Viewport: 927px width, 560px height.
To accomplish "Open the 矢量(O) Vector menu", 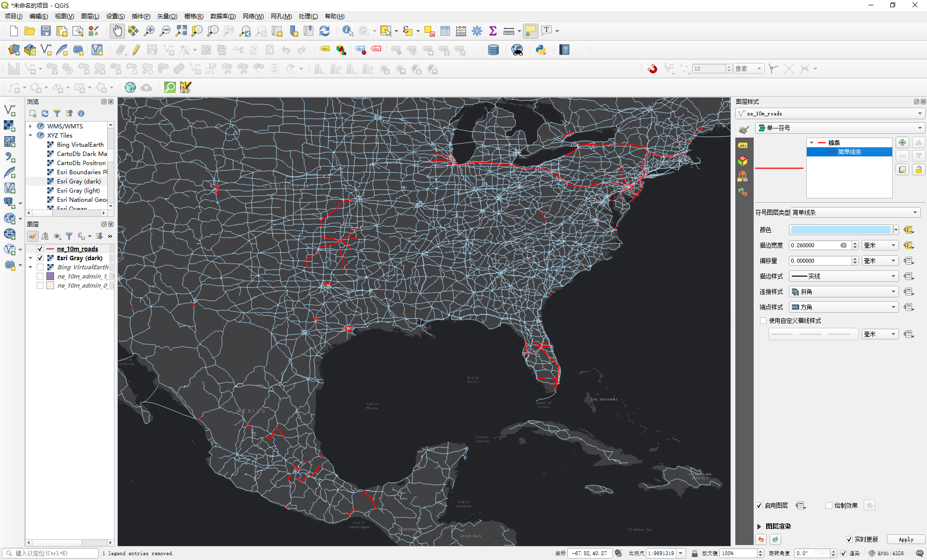I will click(167, 16).
